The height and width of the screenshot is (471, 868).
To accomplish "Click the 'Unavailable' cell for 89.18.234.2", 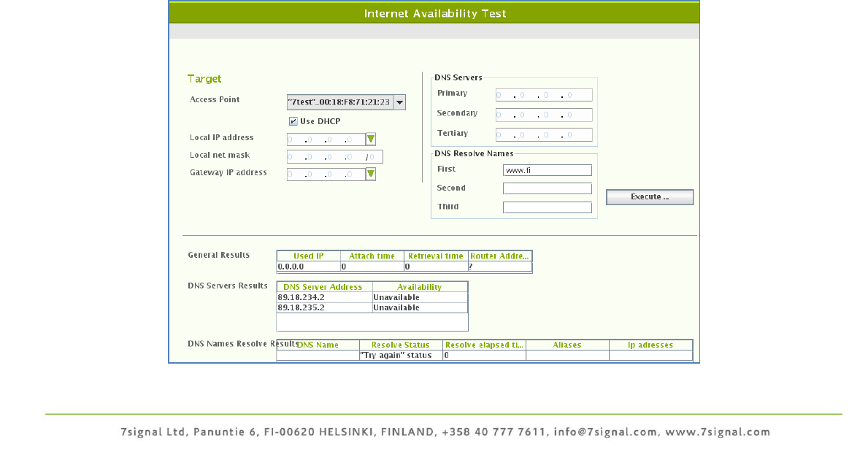I will click(x=420, y=298).
